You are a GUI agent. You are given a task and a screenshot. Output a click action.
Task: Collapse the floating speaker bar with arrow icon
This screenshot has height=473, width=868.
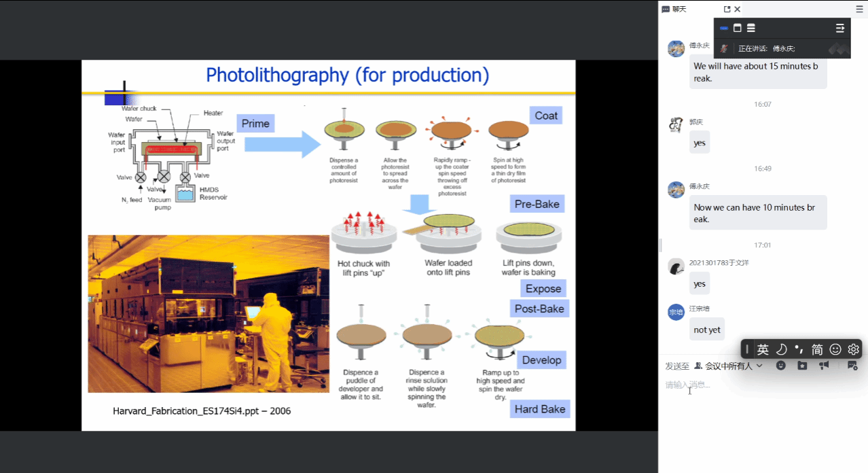tap(840, 28)
